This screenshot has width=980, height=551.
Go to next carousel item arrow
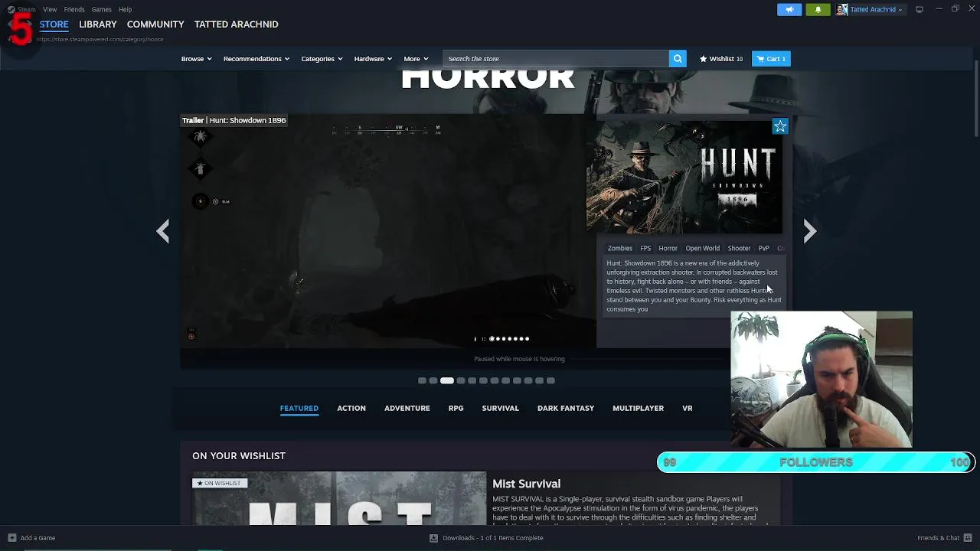[x=810, y=231]
